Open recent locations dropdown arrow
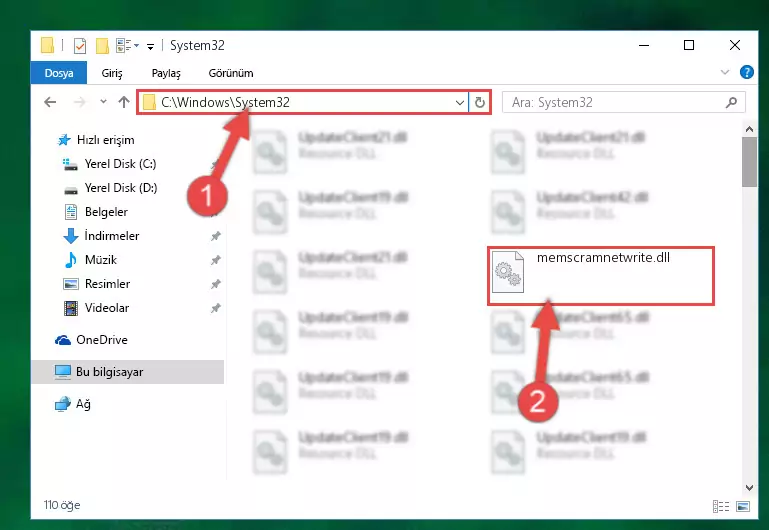The width and height of the screenshot is (769, 530). (103, 102)
